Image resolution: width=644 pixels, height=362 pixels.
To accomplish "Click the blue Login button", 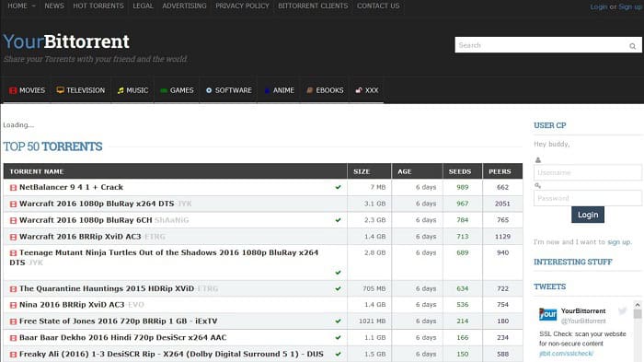I will tap(588, 215).
